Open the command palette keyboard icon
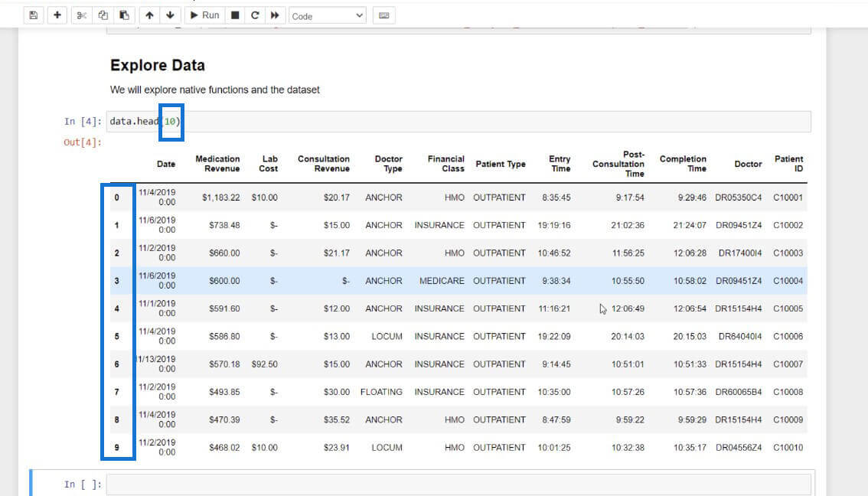Viewport: 868px width, 496px height. pos(384,15)
